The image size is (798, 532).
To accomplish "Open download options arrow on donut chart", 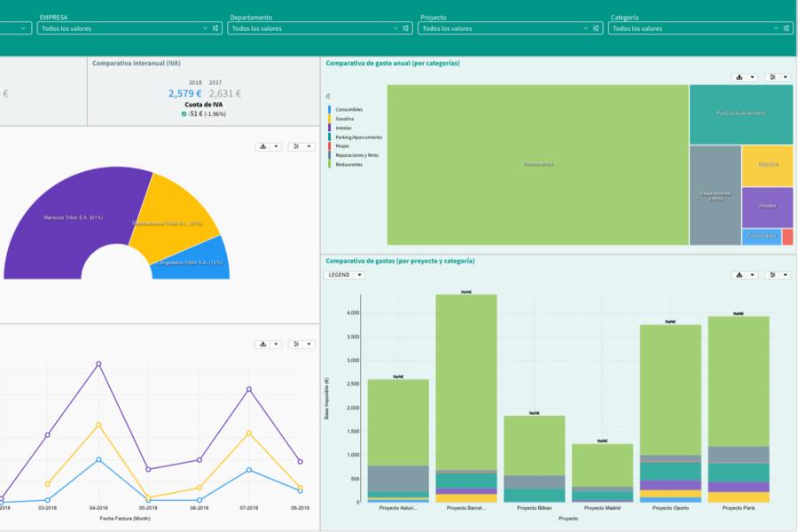I will (x=276, y=146).
